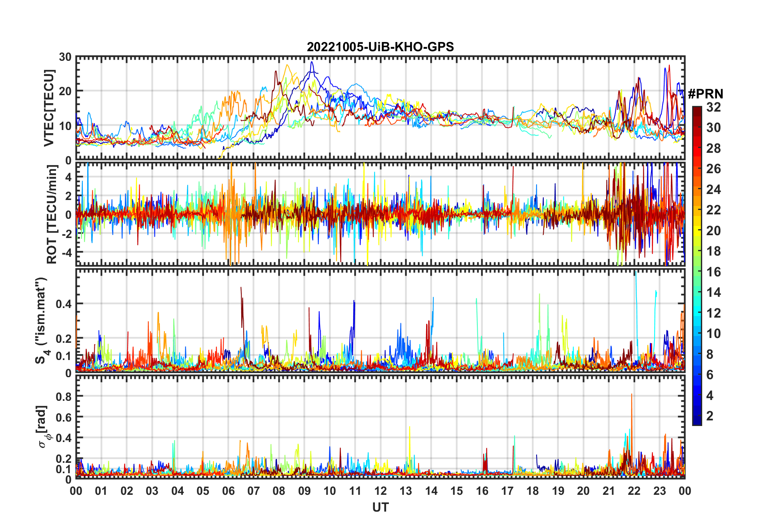
Task: Click the x-axis hour tick label "01"
Action: 101,491
